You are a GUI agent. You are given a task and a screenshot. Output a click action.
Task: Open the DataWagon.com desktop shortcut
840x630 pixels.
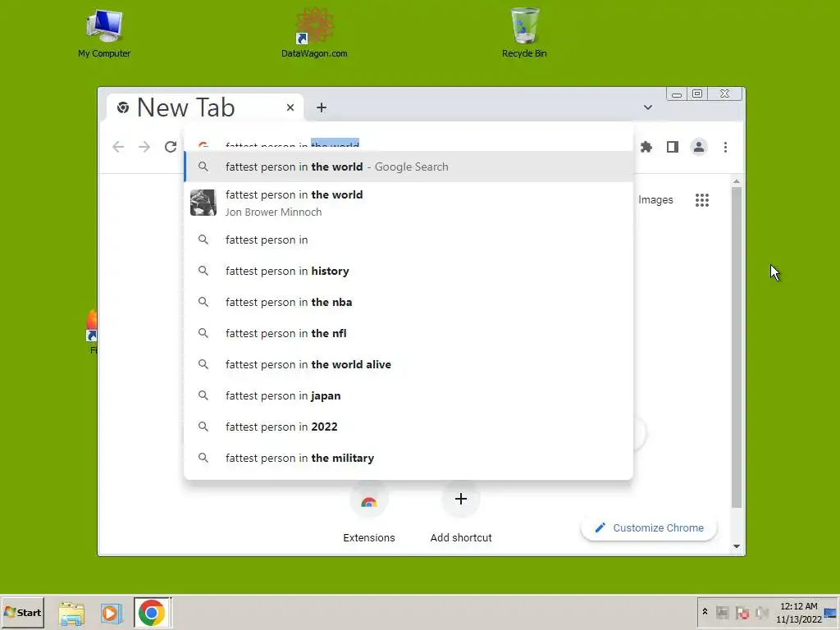314,34
